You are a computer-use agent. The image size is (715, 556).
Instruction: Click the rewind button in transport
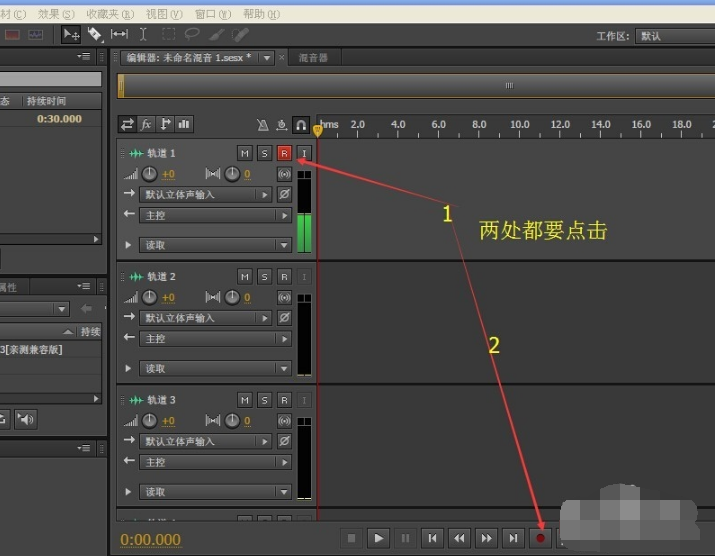coord(459,538)
